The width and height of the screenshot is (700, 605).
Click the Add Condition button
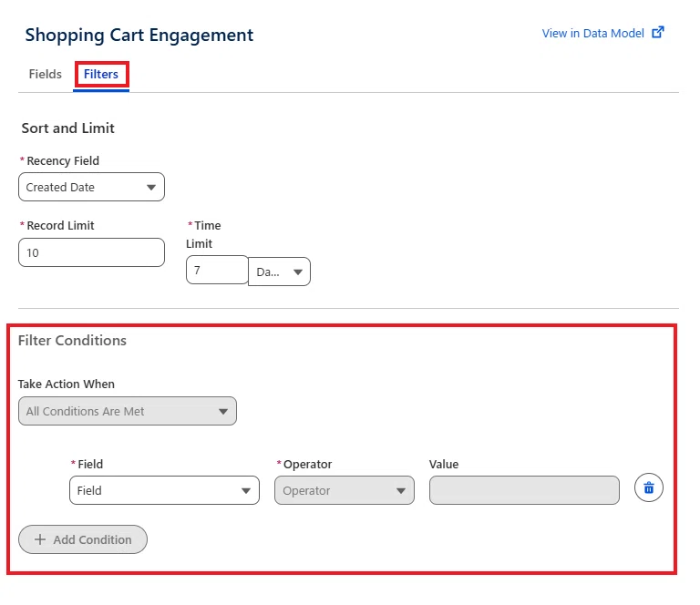pyautogui.click(x=83, y=539)
